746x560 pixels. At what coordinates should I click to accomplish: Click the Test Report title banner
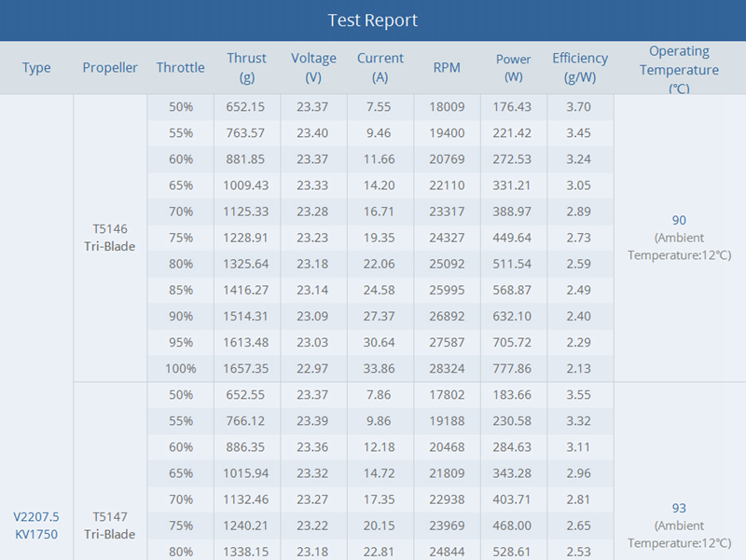pos(373,20)
